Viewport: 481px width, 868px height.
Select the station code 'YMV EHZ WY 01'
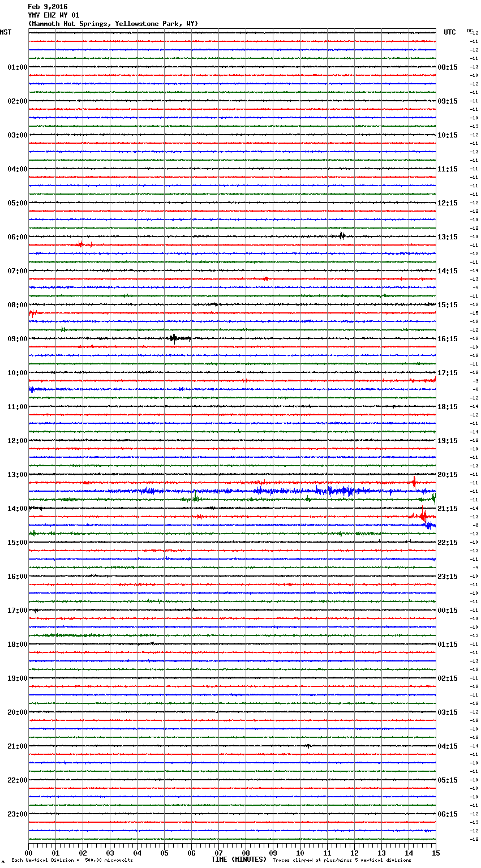(54, 15)
